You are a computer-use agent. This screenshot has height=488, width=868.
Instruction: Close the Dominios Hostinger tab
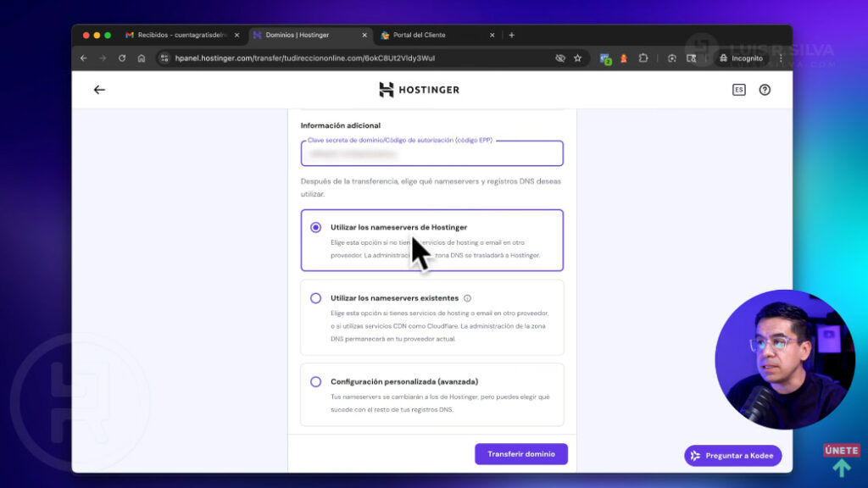364,35
